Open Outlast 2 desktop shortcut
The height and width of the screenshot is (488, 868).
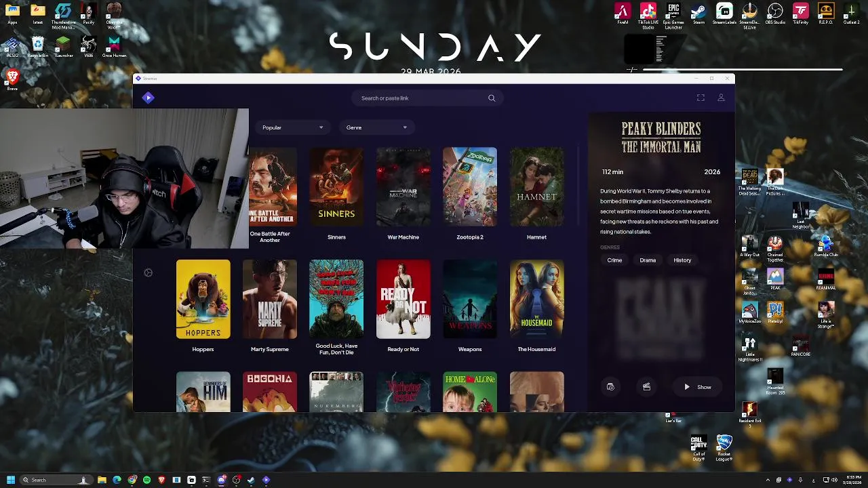click(852, 14)
